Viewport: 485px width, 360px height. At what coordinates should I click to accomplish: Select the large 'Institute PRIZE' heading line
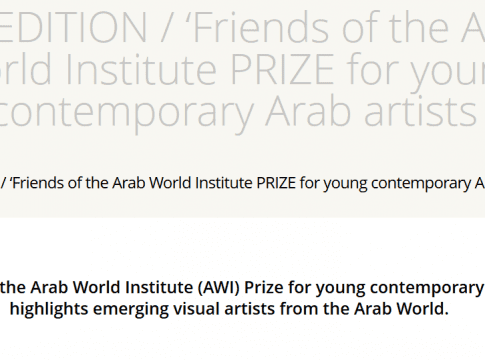point(200,69)
